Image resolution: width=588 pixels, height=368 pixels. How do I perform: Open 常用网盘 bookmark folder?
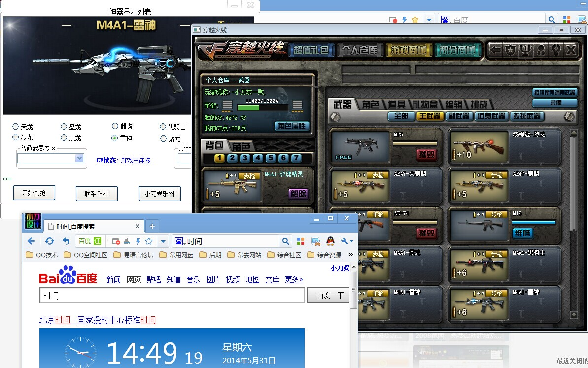(176, 255)
